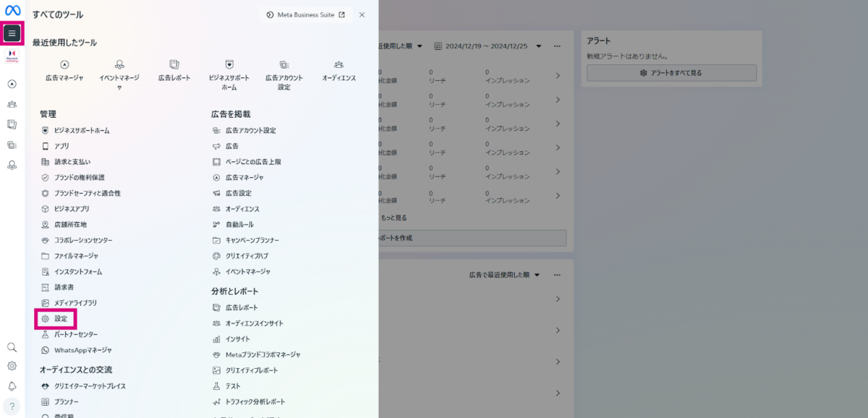Open ブランドセーフティと適合性 item

[x=81, y=193]
